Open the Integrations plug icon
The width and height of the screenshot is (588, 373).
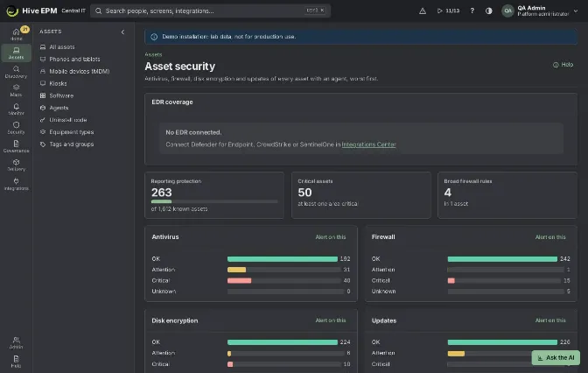pyautogui.click(x=16, y=184)
